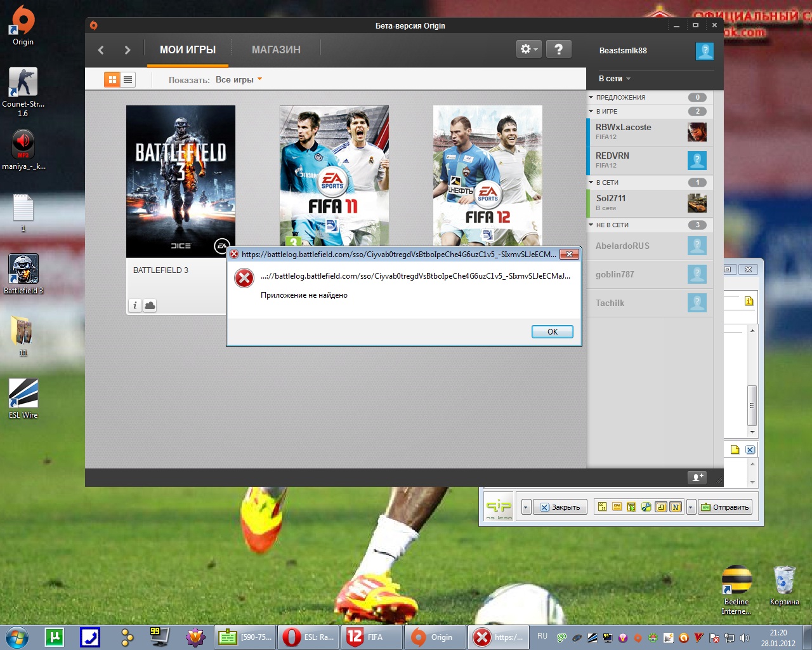The image size is (812, 650).
Task: Click the yellow note icon above chat input
Action: (x=735, y=449)
